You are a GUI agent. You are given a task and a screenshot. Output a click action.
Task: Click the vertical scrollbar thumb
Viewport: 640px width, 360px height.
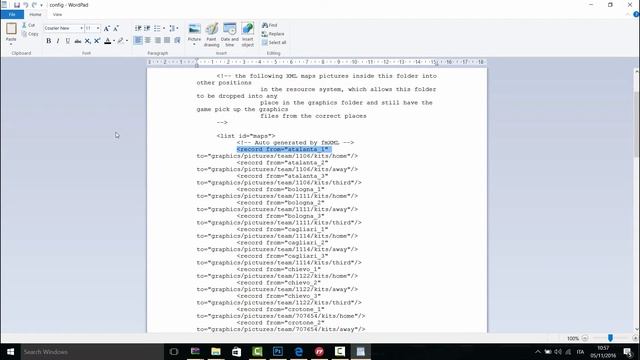pyautogui.click(x=636, y=124)
